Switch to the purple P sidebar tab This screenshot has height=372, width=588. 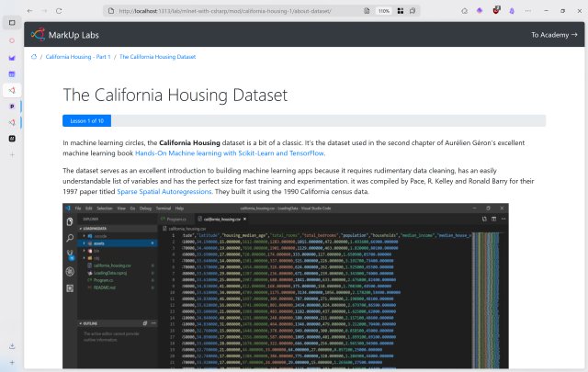pyautogui.click(x=12, y=107)
